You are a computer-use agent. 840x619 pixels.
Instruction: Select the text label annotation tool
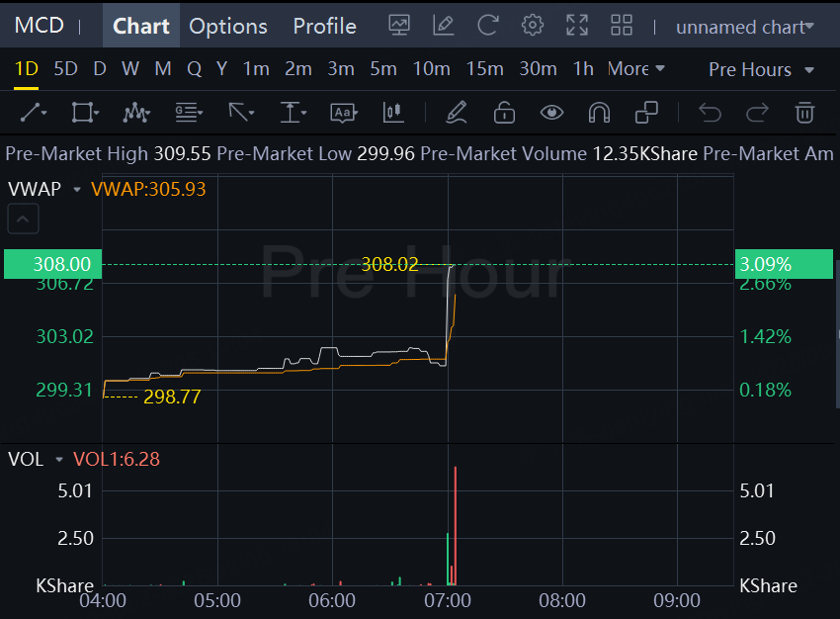tap(343, 113)
